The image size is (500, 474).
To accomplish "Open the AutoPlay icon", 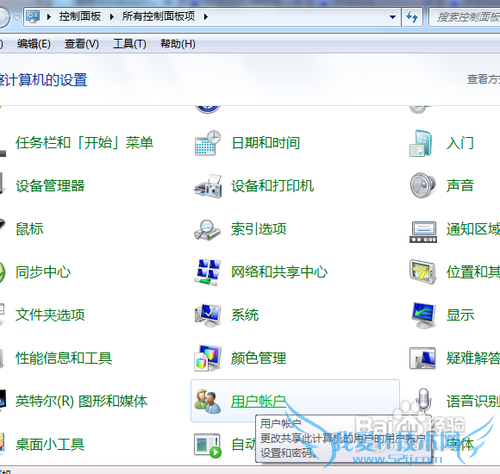I will [208, 445].
